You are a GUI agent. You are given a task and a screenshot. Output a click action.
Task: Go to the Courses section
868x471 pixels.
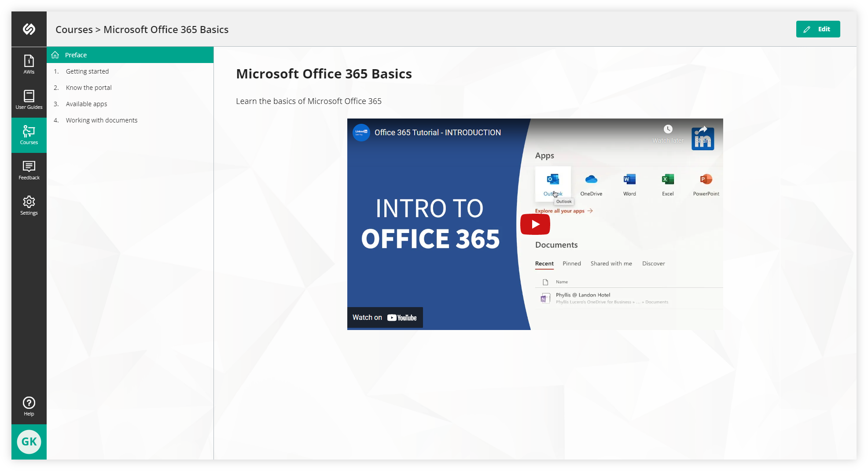tap(29, 135)
